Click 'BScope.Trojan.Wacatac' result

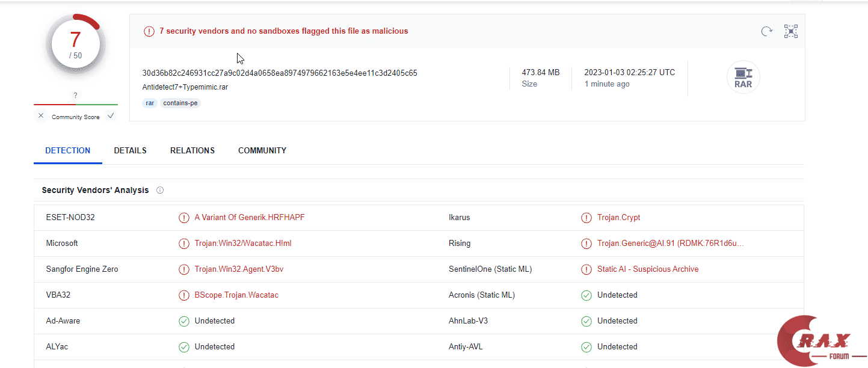pos(236,295)
